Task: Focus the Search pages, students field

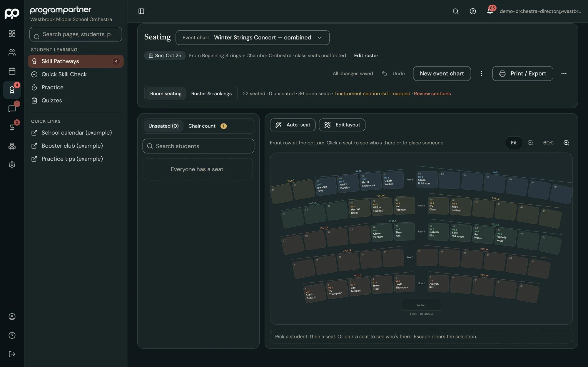Action: tap(76, 34)
